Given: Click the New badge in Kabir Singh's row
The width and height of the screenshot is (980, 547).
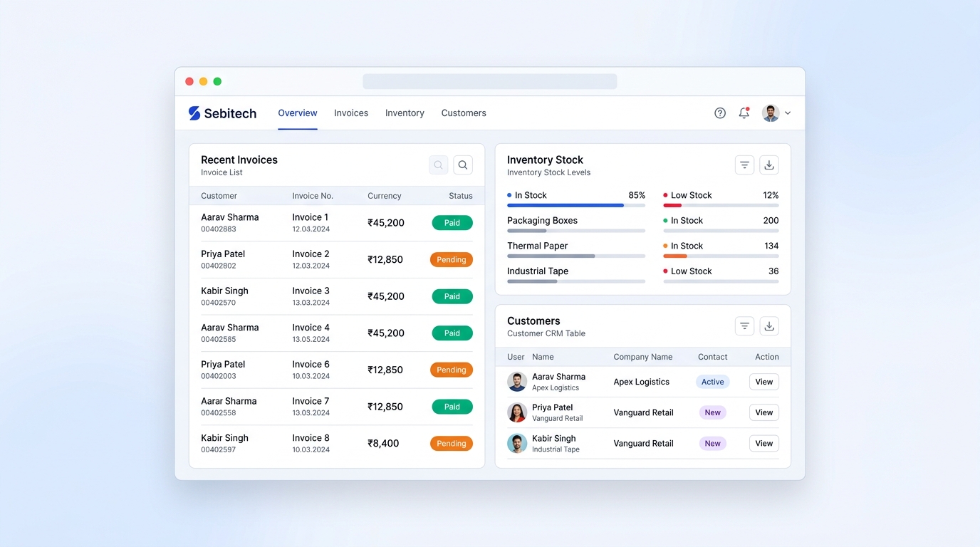Looking at the screenshot, I should pyautogui.click(x=713, y=443).
